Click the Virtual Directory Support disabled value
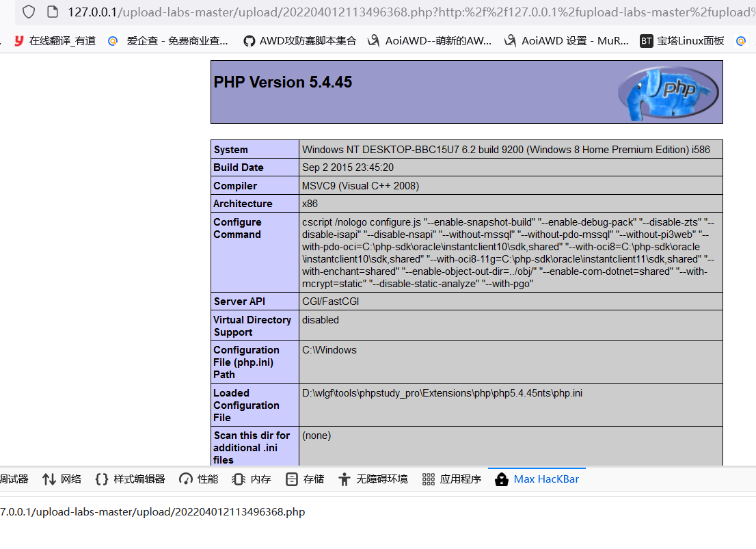The image size is (756, 549). point(320,320)
